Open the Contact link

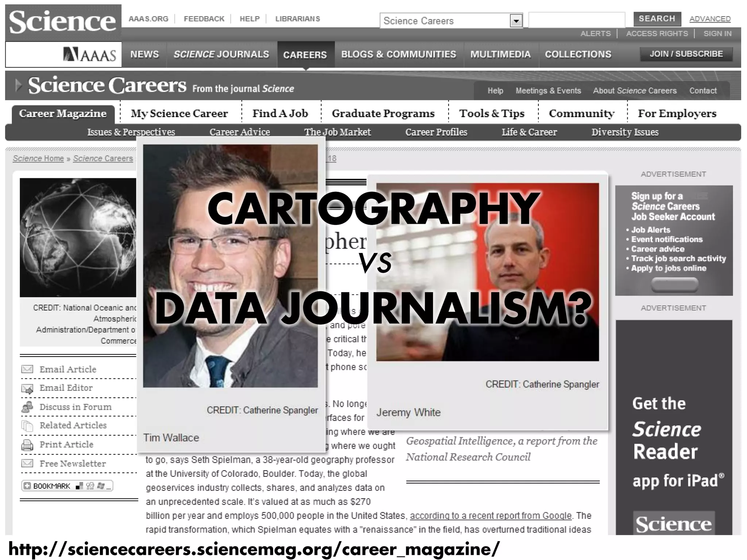coord(703,91)
